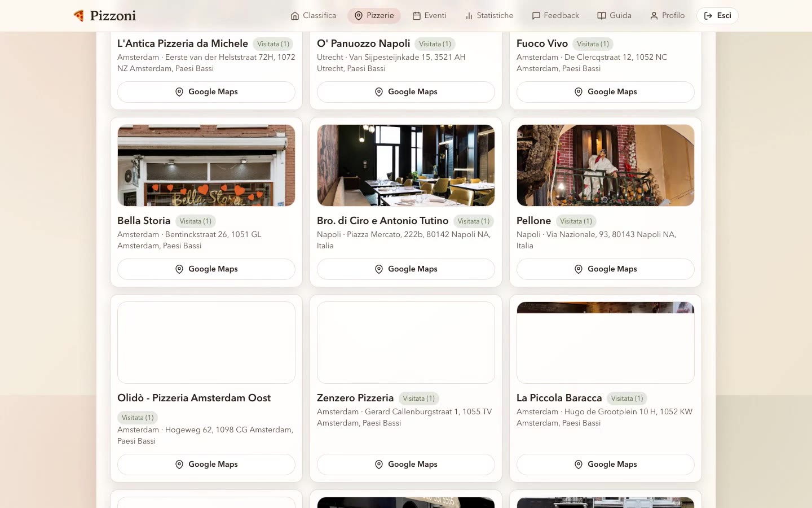Click the address 'Hogeweg 62, 1098 CG Amsterdam'

[x=228, y=430]
